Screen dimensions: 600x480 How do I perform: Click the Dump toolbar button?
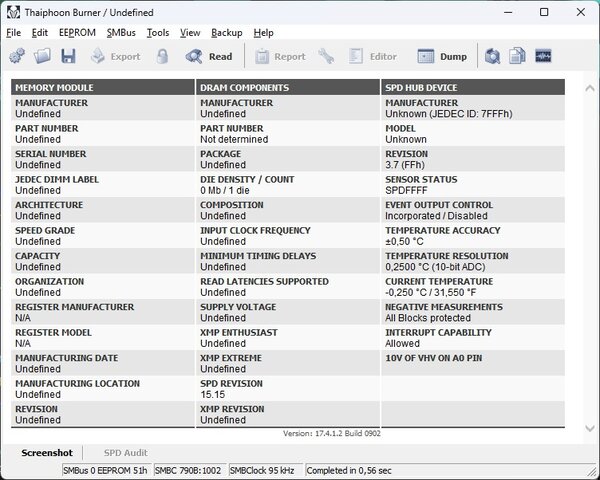click(x=442, y=56)
